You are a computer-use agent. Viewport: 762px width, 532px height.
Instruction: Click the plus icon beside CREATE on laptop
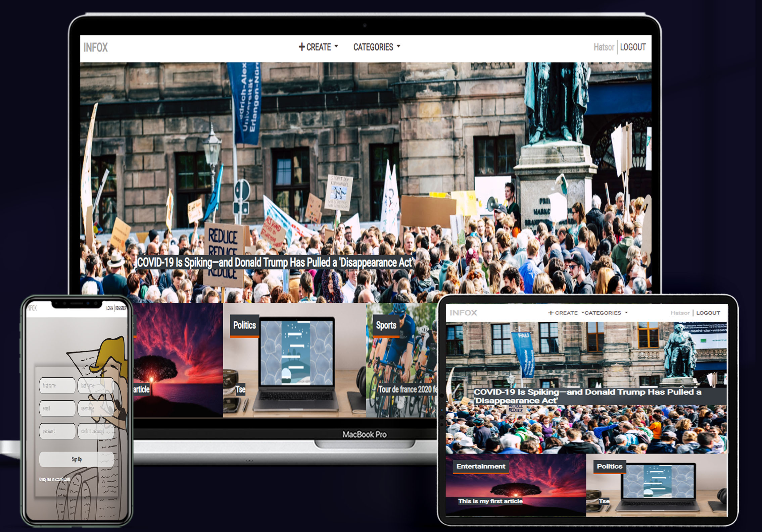tap(302, 47)
